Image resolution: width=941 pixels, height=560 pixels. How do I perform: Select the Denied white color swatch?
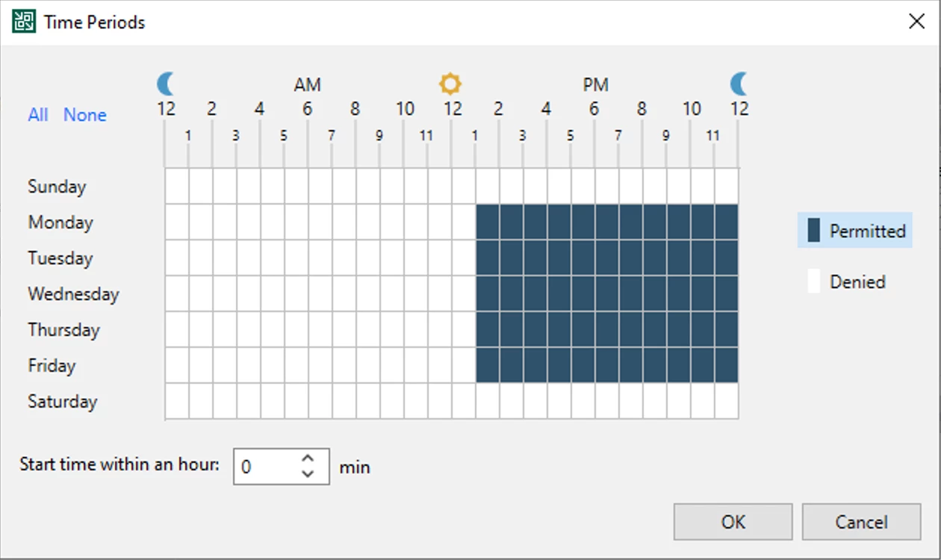pos(814,281)
